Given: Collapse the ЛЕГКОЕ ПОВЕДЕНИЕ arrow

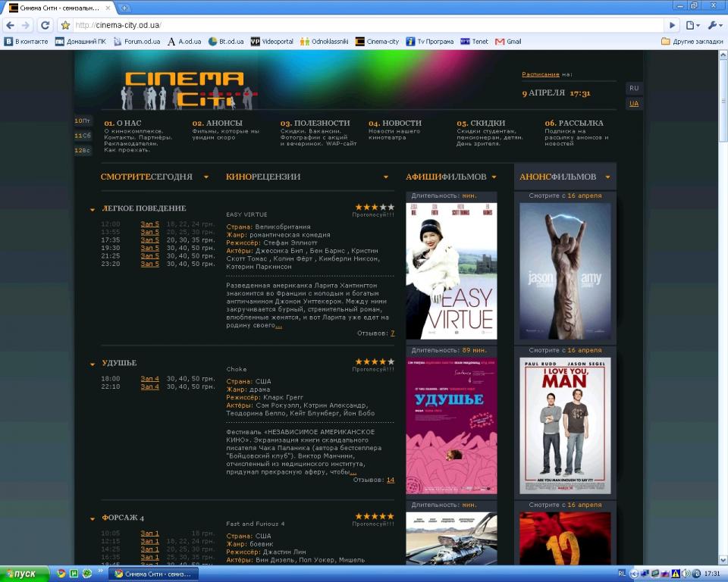Looking at the screenshot, I should [x=93, y=210].
